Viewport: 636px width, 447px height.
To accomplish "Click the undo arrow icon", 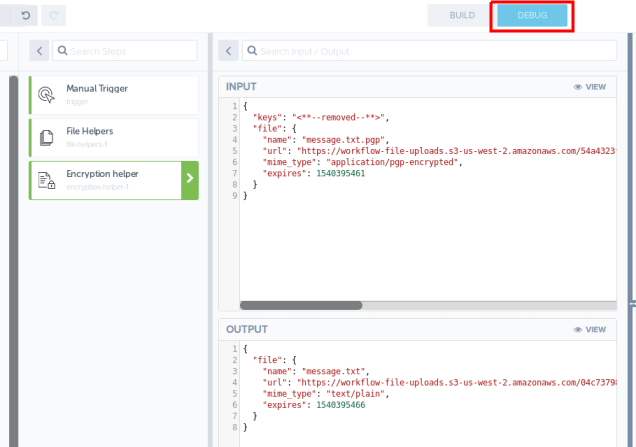I will click(25, 15).
